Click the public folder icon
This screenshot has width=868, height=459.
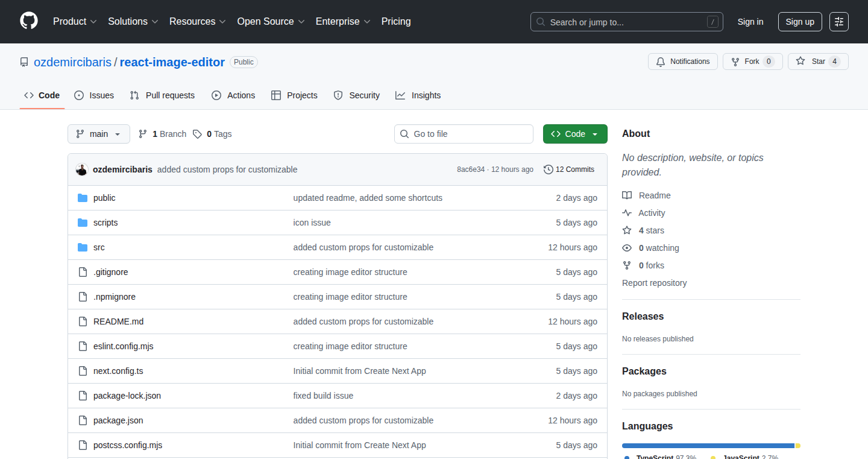[x=83, y=198]
